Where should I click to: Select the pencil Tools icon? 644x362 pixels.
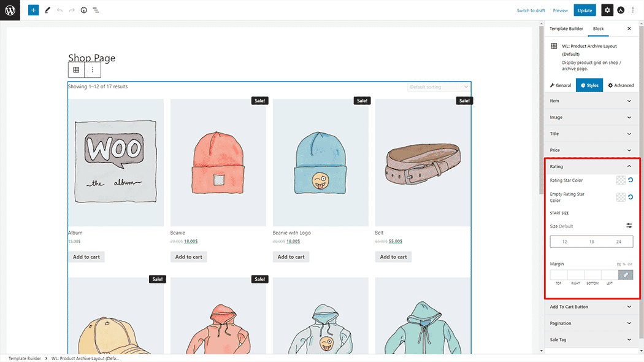(47, 10)
